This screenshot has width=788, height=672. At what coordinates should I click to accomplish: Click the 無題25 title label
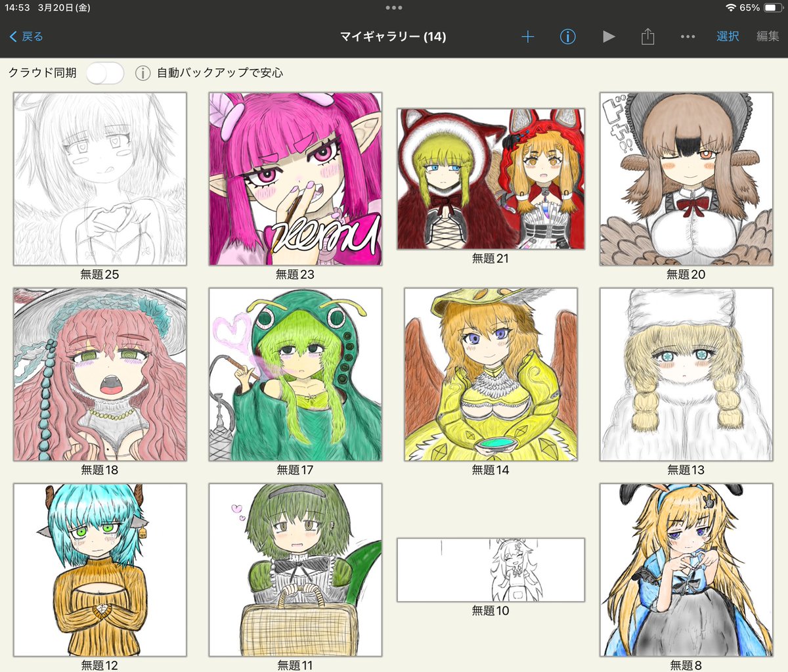(100, 275)
